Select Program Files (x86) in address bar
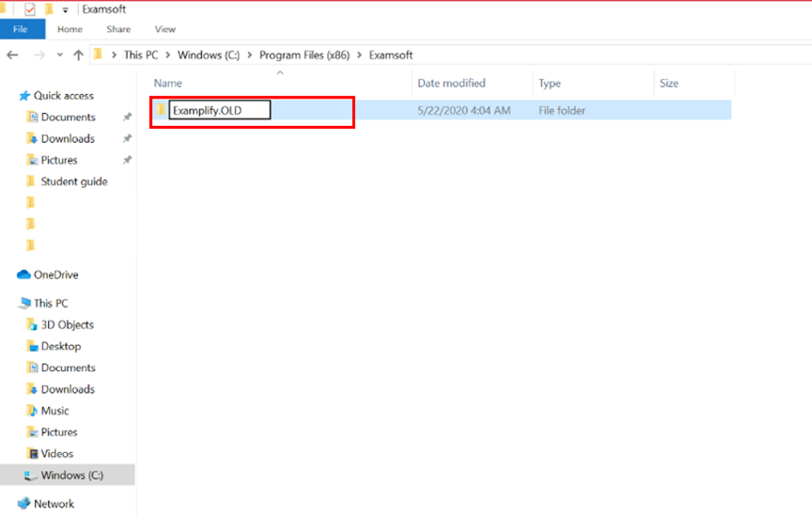The height and width of the screenshot is (517, 812). tap(304, 55)
